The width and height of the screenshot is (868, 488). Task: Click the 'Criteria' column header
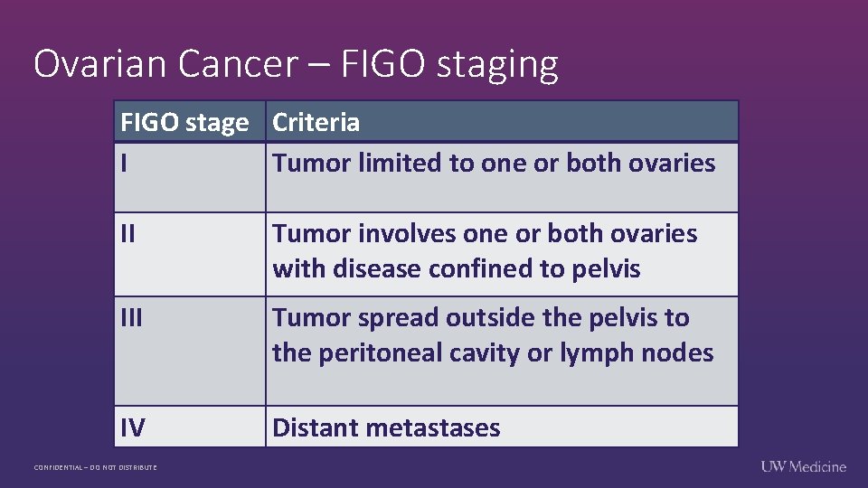click(x=316, y=122)
